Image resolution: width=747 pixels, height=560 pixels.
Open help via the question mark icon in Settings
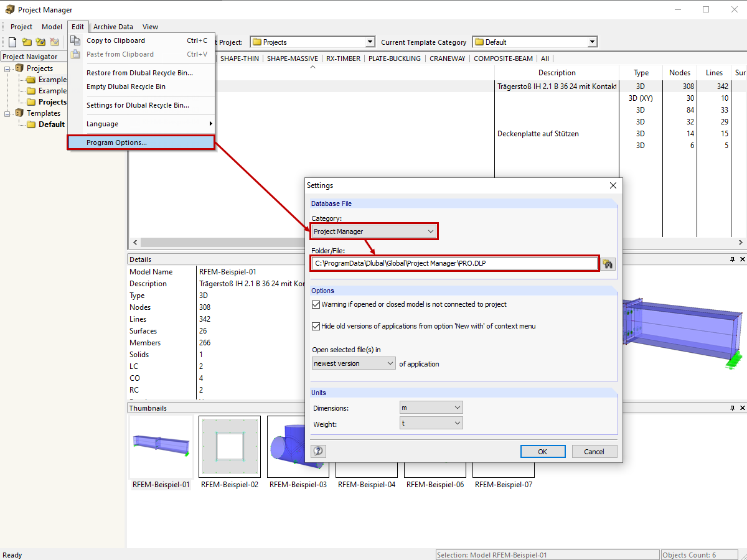point(318,450)
